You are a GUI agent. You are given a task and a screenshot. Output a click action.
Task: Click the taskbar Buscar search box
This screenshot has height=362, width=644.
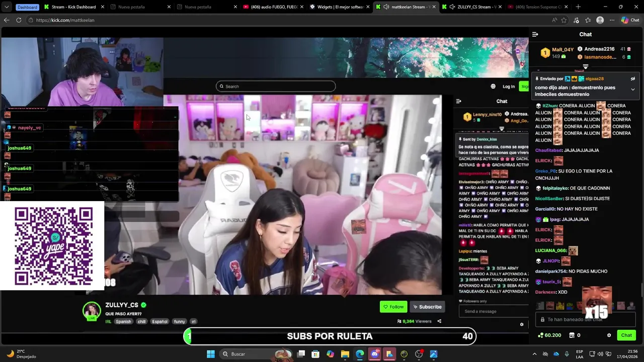(256, 354)
